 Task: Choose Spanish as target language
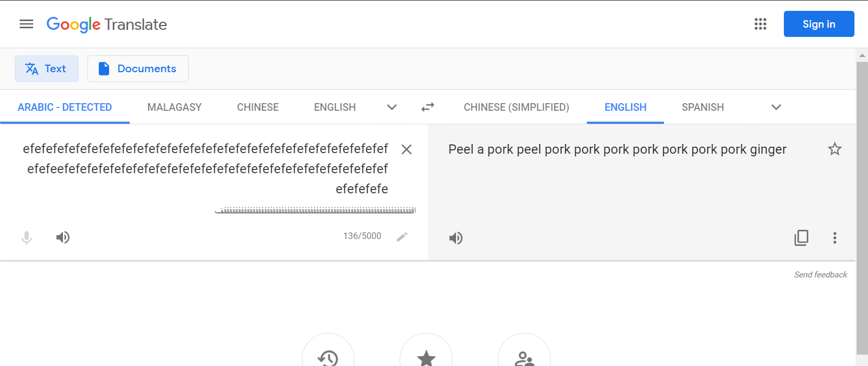pyautogui.click(x=702, y=107)
